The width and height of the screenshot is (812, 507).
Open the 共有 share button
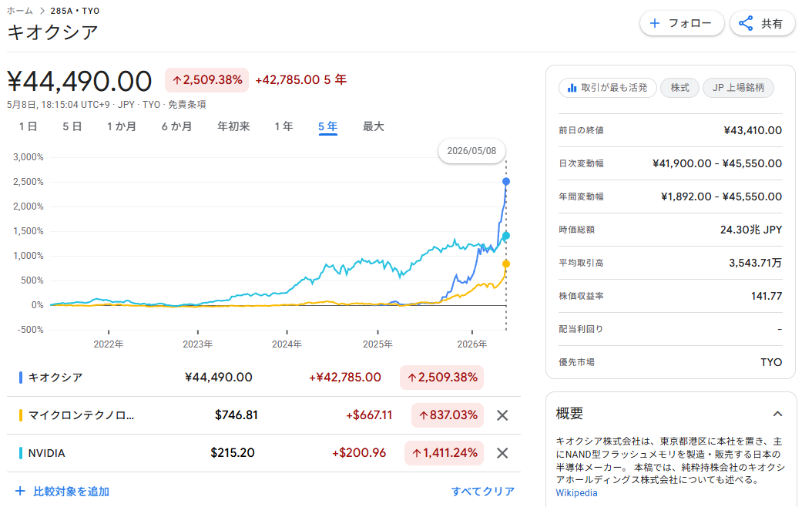[x=762, y=23]
